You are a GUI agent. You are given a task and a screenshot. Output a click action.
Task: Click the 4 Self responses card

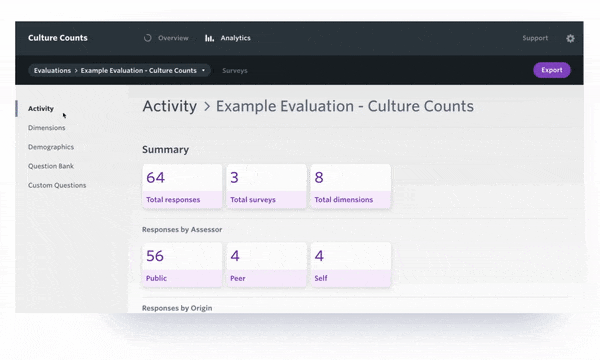pyautogui.click(x=351, y=265)
